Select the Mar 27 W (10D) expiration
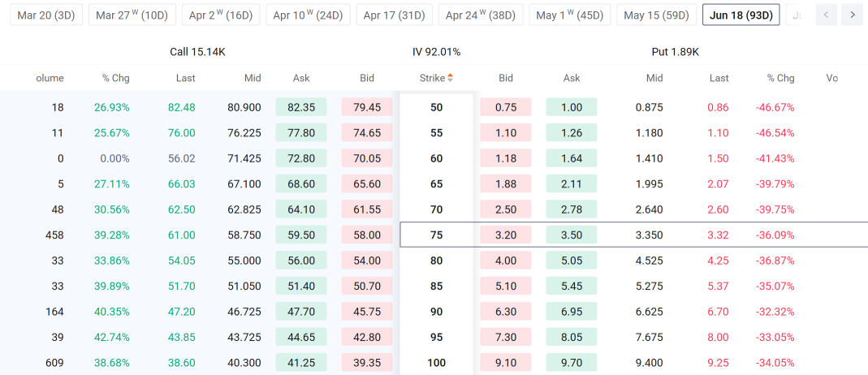Viewport: 868px width, 375px height. point(132,15)
